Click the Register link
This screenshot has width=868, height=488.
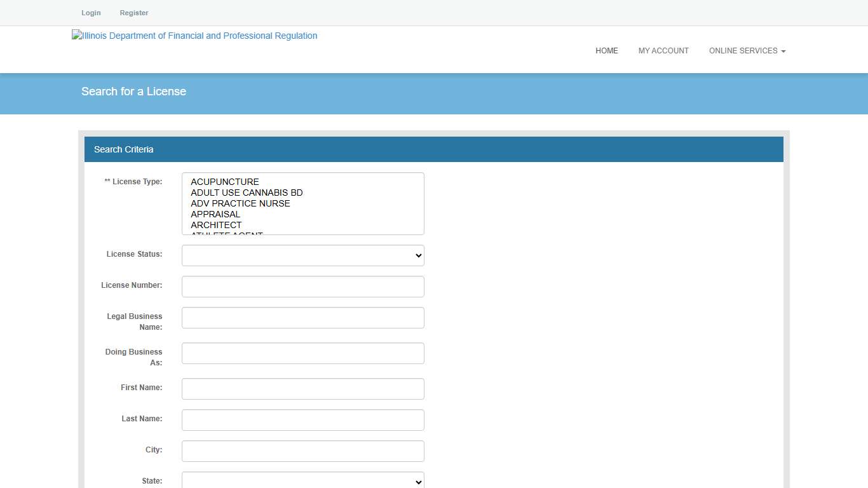(x=133, y=13)
